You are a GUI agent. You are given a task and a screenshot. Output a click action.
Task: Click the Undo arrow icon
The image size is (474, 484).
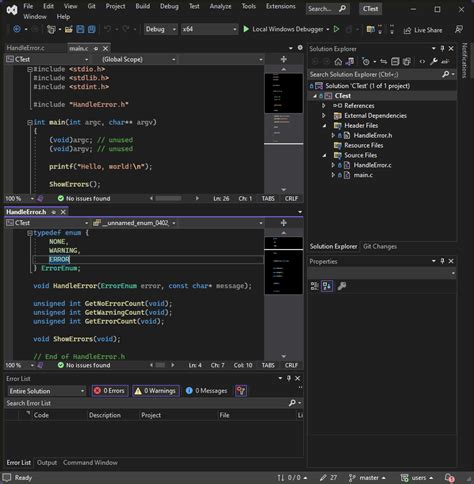click(x=108, y=29)
